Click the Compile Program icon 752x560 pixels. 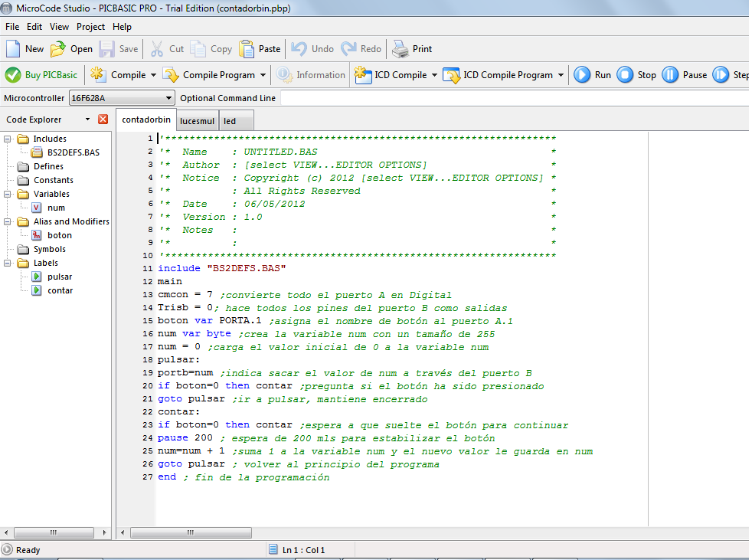click(x=170, y=75)
